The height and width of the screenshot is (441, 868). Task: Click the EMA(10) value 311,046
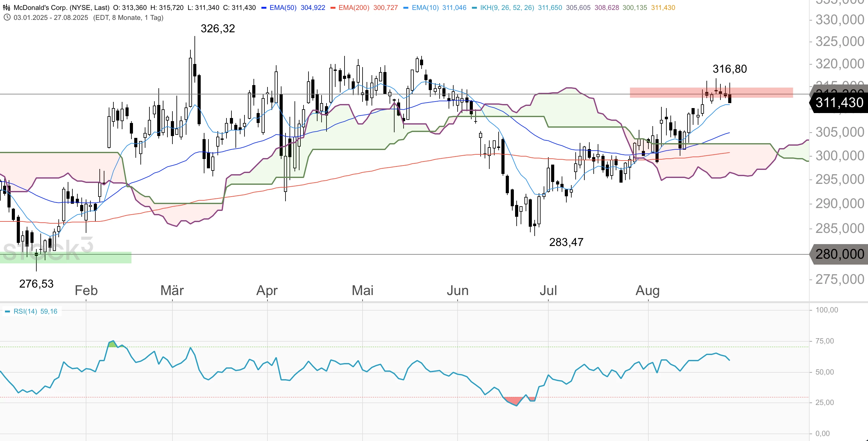454,7
